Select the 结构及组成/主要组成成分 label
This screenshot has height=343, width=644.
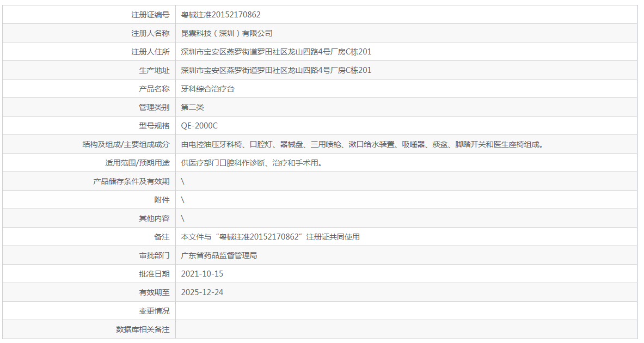126,144
